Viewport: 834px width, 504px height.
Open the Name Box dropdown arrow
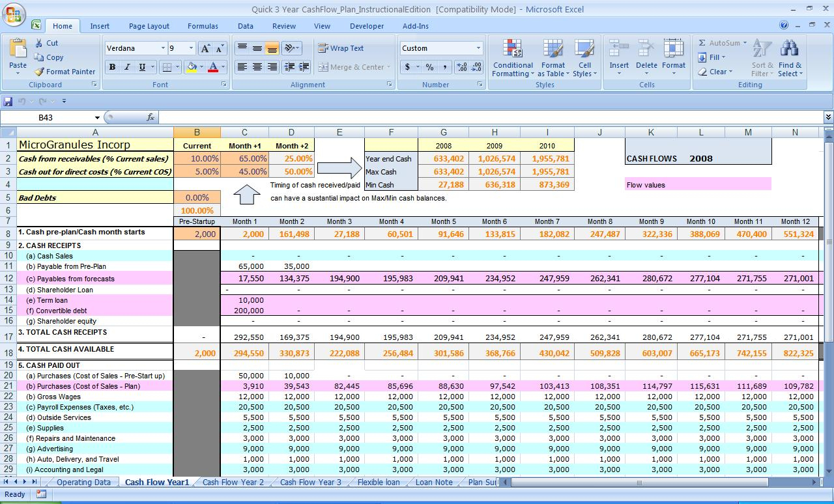pyautogui.click(x=97, y=118)
